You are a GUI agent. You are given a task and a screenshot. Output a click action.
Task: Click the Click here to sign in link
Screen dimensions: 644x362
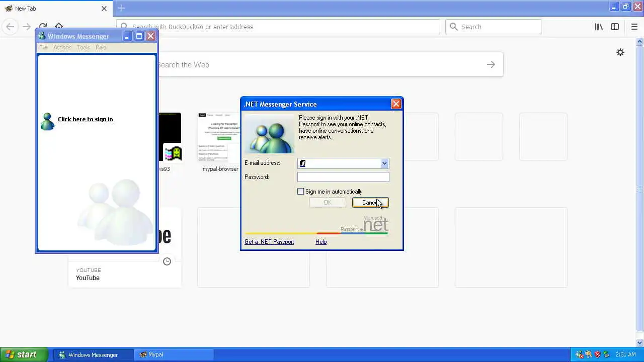[x=86, y=119]
